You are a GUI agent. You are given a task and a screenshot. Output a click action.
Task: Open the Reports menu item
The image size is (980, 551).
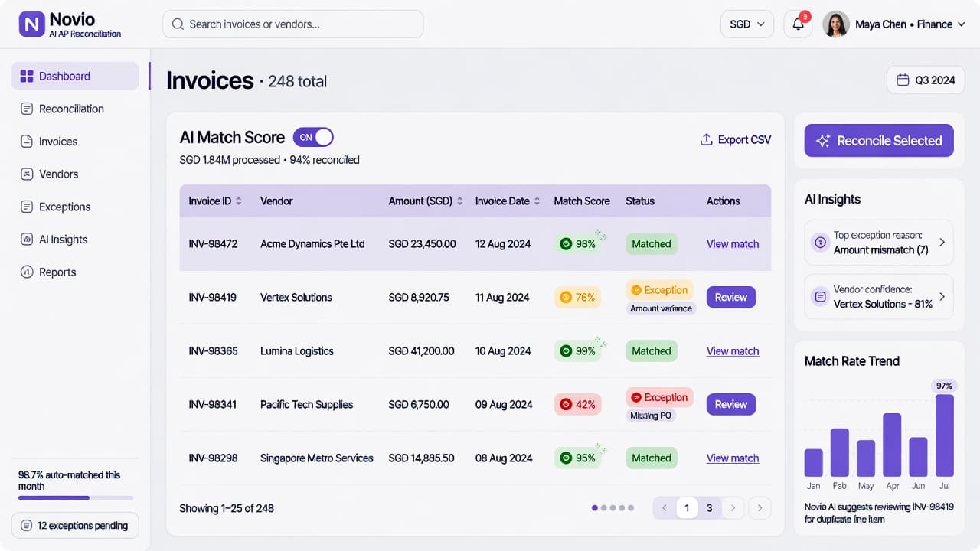click(x=75, y=272)
